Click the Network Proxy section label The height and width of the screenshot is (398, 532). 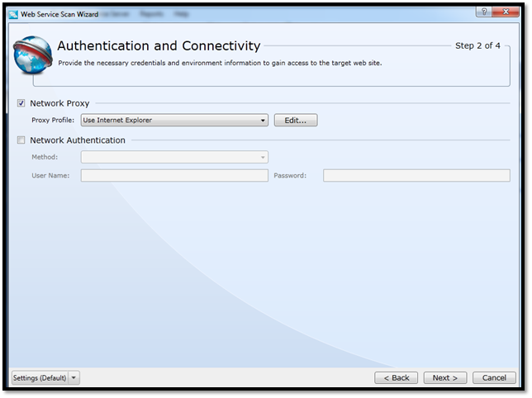[x=59, y=103]
